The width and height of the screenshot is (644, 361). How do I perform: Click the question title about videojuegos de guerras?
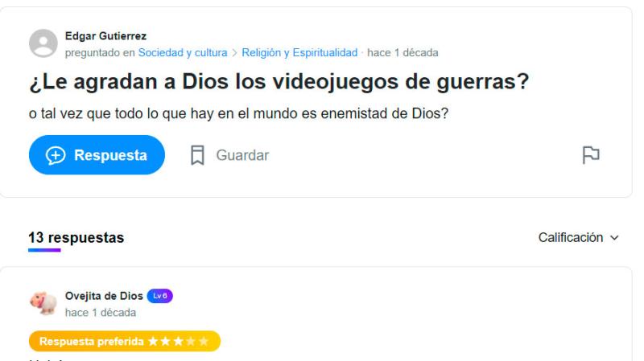pos(279,82)
